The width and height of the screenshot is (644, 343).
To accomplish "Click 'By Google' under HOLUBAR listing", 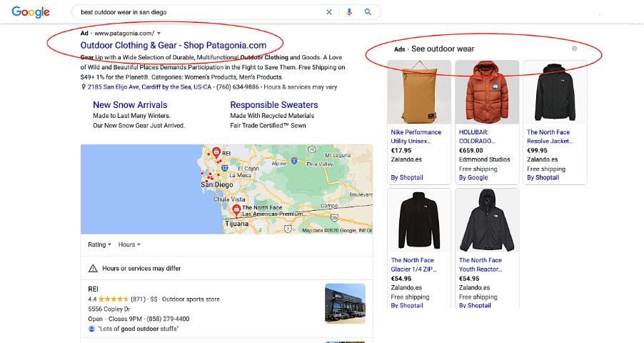I will tap(473, 178).
